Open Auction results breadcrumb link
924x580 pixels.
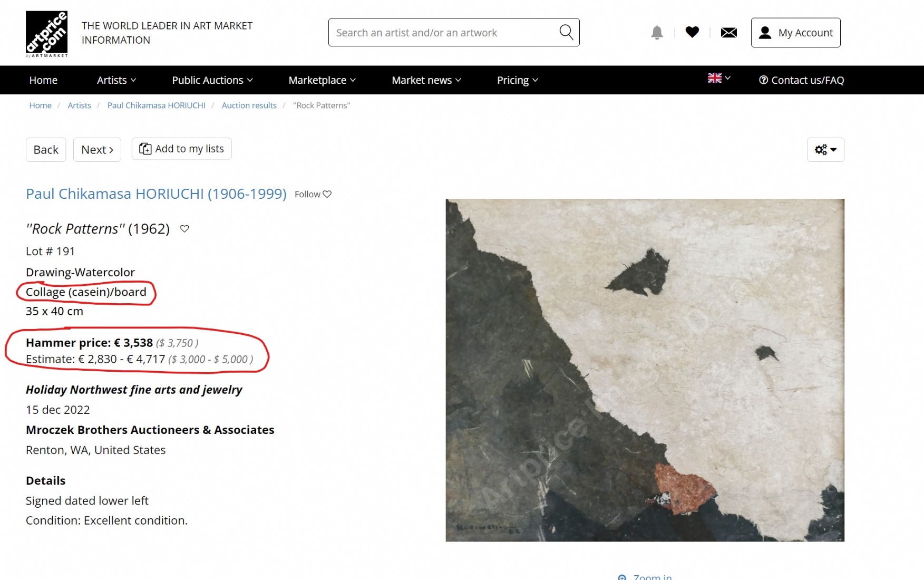(249, 105)
